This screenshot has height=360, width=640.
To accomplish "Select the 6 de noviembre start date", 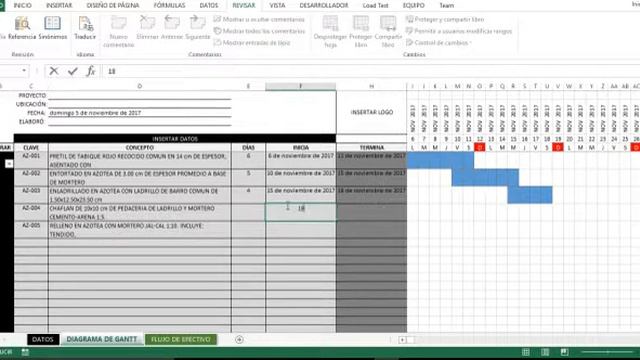I will [301, 160].
